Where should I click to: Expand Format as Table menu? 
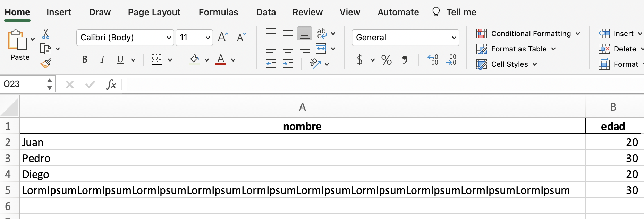coord(516,49)
